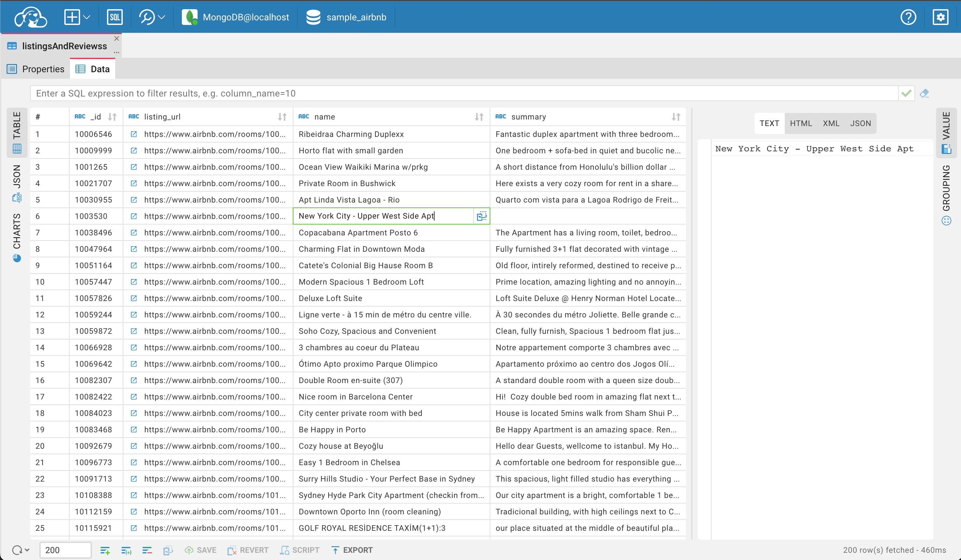Click name cell 'Be Happy in Porto'

click(x=391, y=430)
